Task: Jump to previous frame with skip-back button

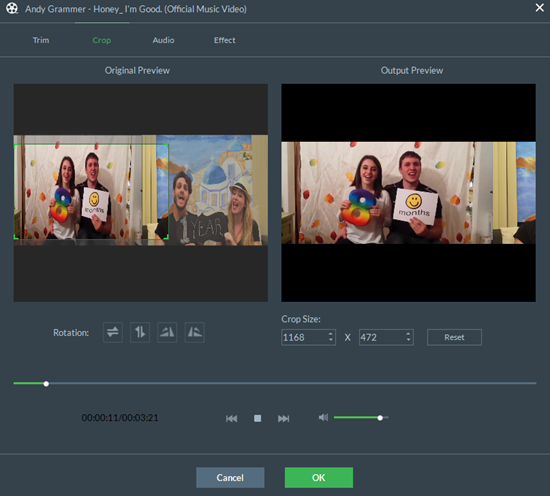Action: coord(232,418)
